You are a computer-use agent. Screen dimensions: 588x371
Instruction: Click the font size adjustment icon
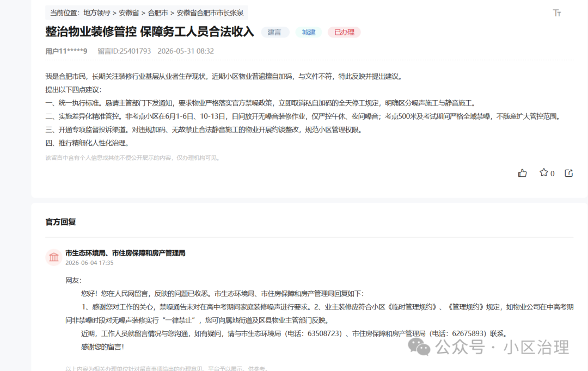(557, 13)
